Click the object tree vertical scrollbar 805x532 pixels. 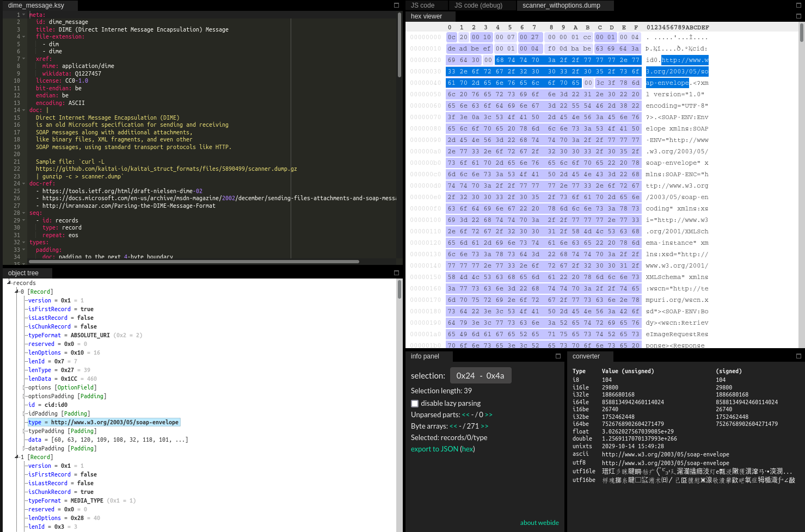[x=399, y=289]
